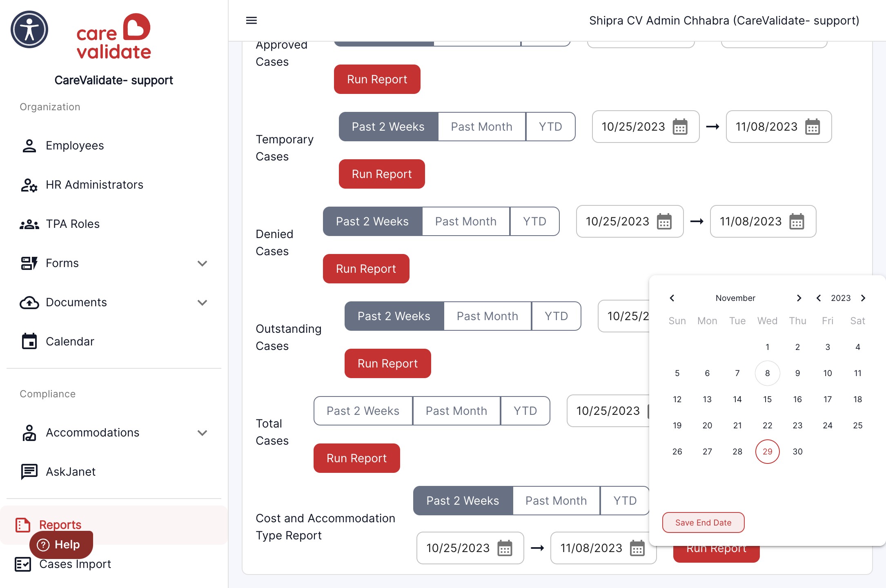This screenshot has width=886, height=588.
Task: Click Total Cases start date 10/25/2023 field
Action: pyautogui.click(x=608, y=411)
